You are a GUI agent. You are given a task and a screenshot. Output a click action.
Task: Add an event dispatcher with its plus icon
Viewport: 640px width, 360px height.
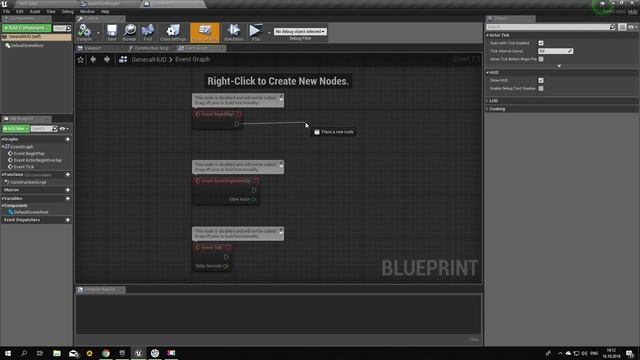click(68, 220)
